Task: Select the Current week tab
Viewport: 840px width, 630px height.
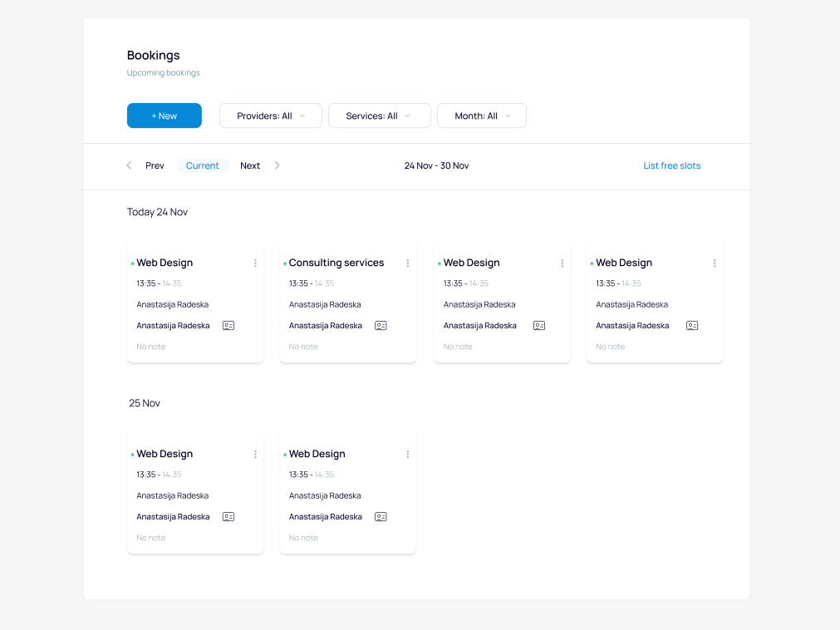Action: coord(203,165)
